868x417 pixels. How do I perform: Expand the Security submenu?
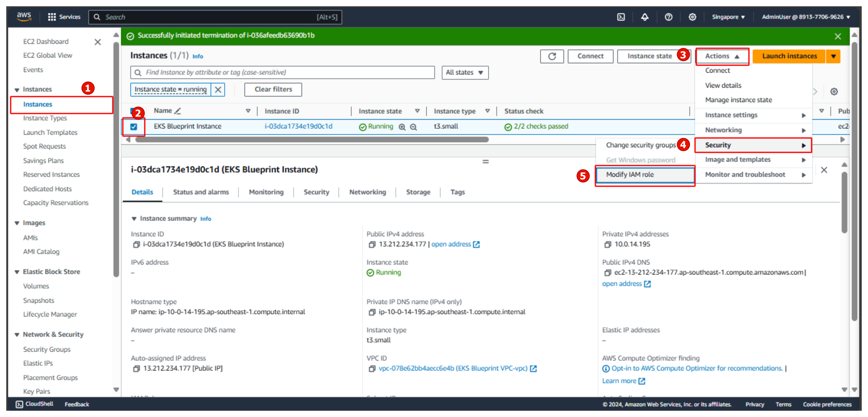754,145
